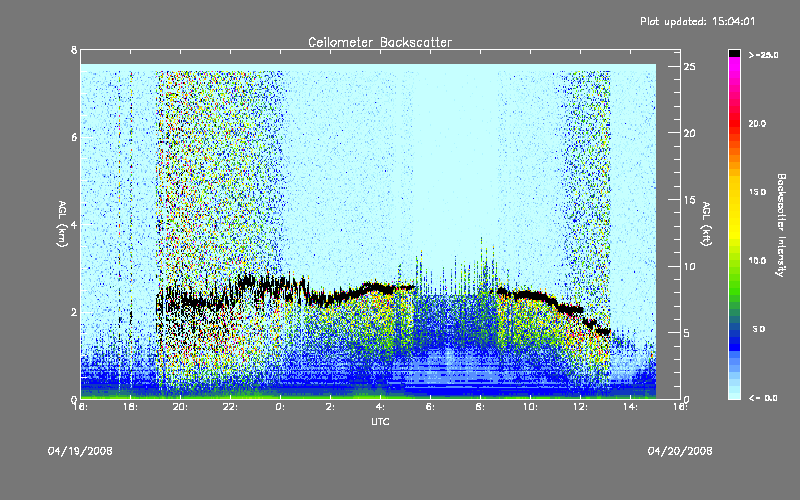Viewport: 800px width, 500px height.
Task: Click the "4" tick on the km axis
Action: tap(74, 224)
